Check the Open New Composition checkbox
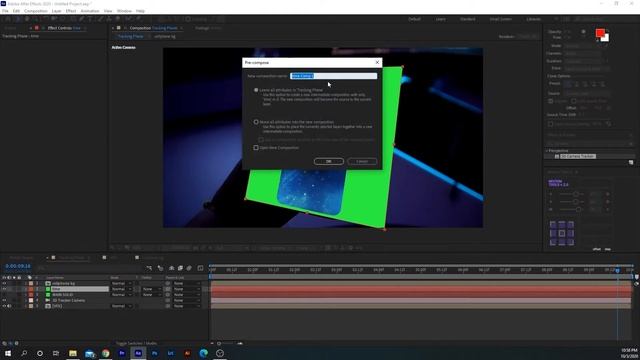This screenshot has width=640, height=360. click(x=256, y=148)
